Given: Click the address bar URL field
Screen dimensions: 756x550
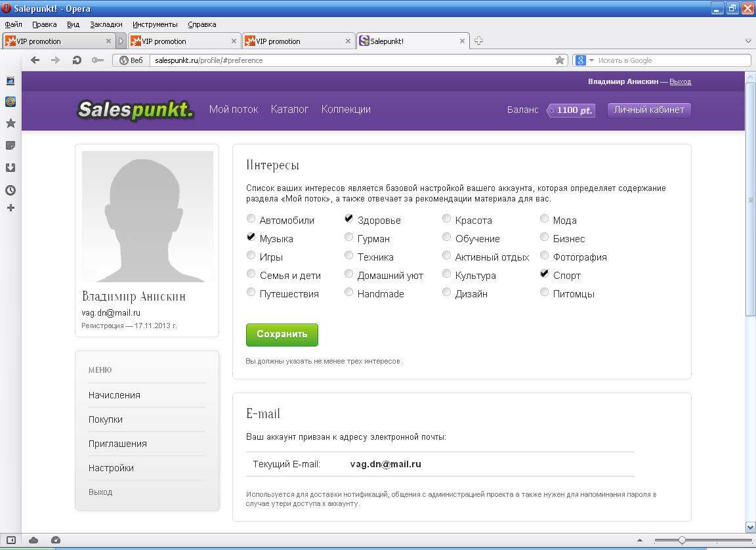Looking at the screenshot, I should (x=352, y=60).
